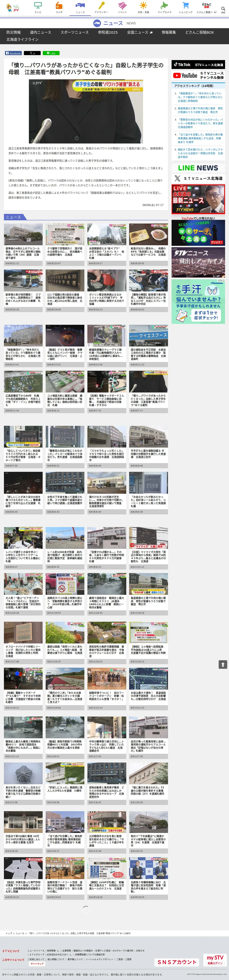The image size is (229, 980).
Task: Open news card about コメ増産方針に農家は困惑
Action: point(65,392)
